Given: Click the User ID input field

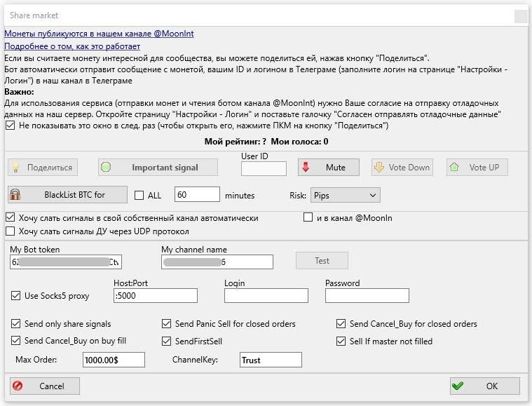Looking at the screenshot, I should (x=264, y=168).
